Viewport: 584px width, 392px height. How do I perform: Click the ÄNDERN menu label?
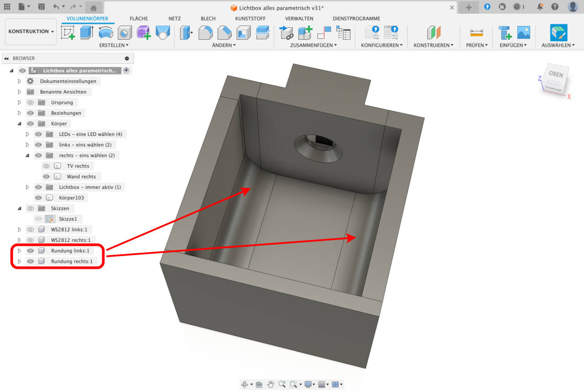[x=224, y=45]
